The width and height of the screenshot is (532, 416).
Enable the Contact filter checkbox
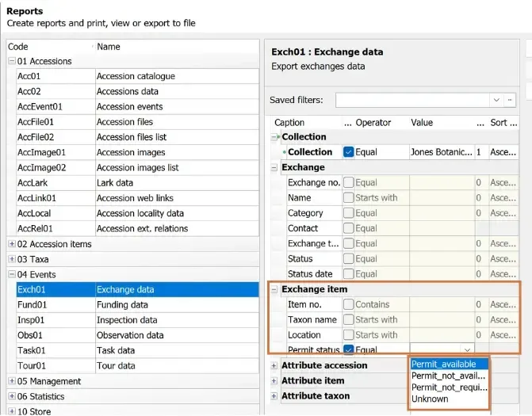(x=348, y=228)
